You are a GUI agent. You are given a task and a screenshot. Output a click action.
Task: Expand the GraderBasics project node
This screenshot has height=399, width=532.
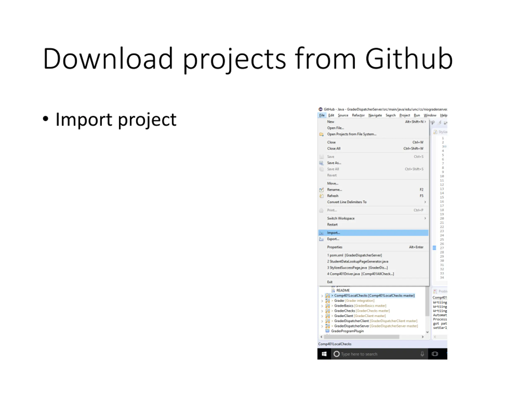(322, 306)
